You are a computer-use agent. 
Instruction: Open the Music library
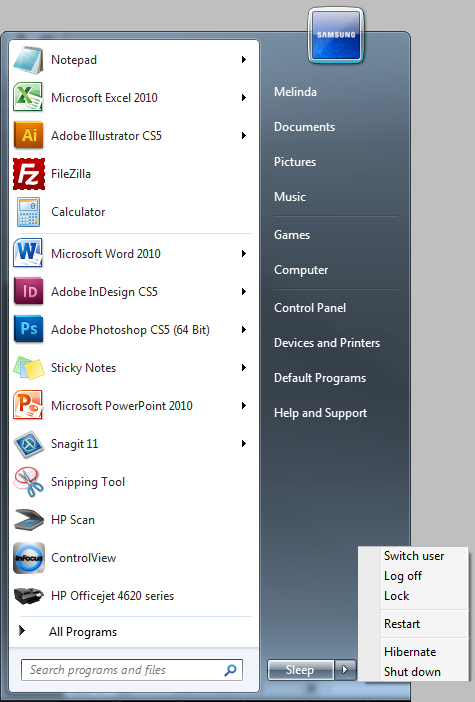pyautogui.click(x=290, y=197)
